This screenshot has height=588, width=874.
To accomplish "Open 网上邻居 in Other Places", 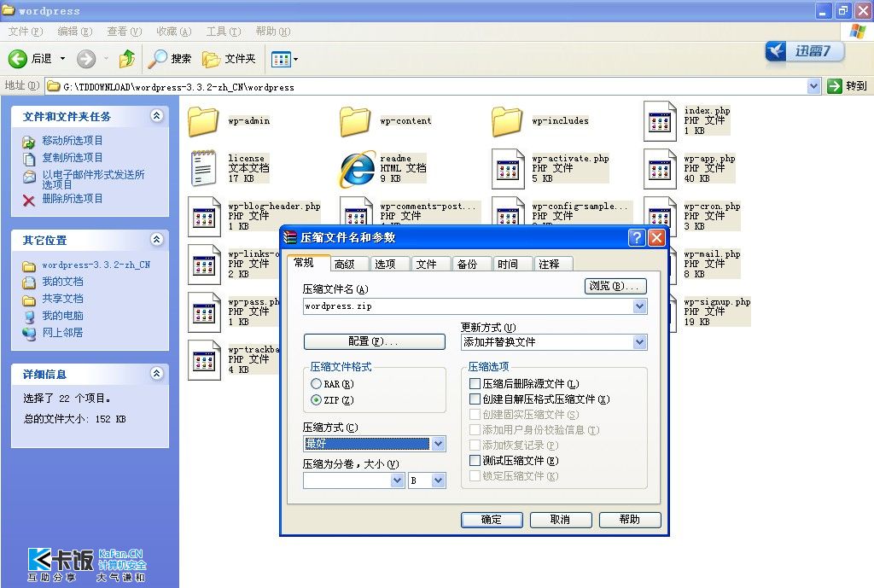I will [x=62, y=333].
